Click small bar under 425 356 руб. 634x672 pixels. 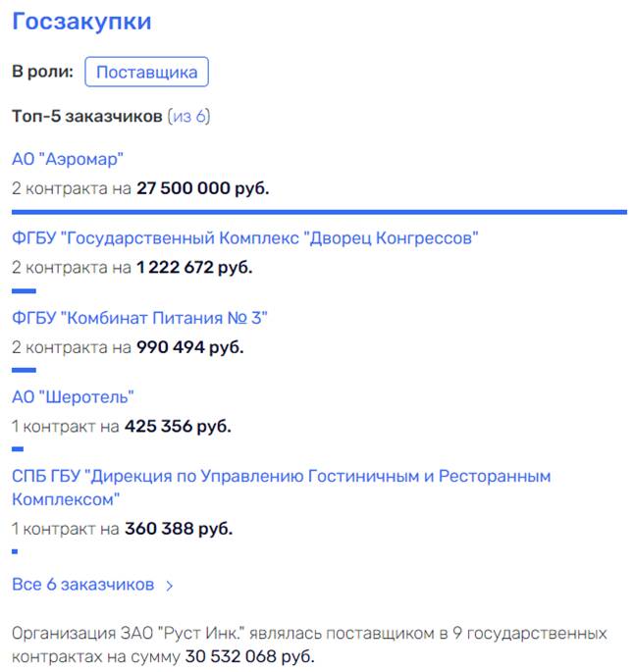click(x=17, y=449)
